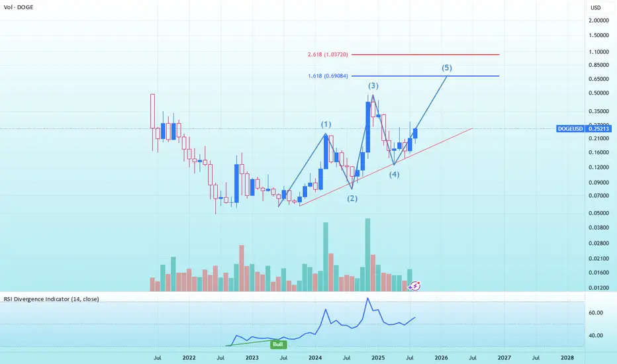Viewport: 617px width, 364px height.
Task: Click the 0.35000 price axis label
Action: tap(598, 111)
